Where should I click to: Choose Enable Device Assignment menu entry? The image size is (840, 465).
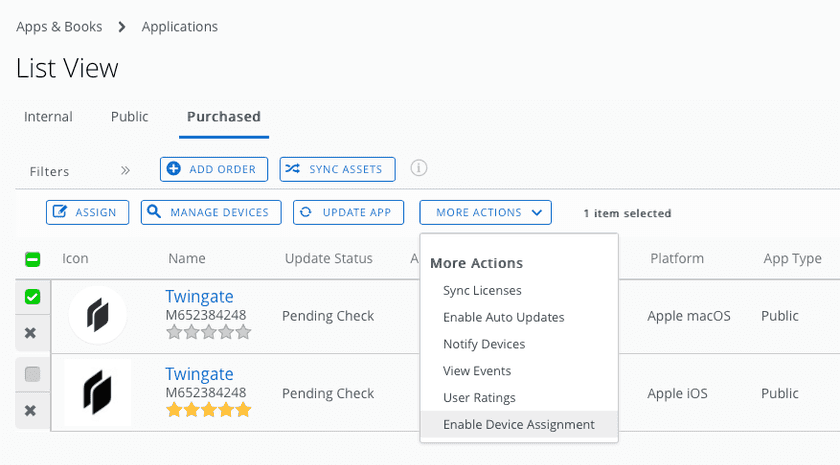click(x=518, y=424)
